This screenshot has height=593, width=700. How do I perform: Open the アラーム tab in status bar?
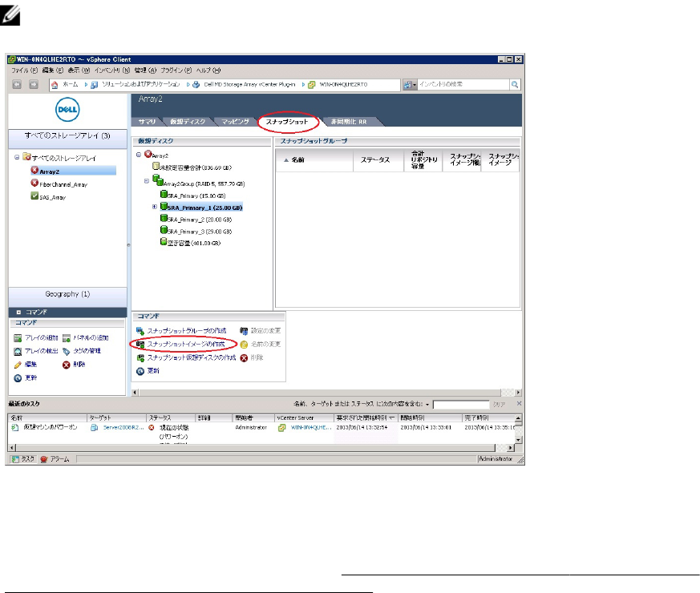click(x=55, y=458)
